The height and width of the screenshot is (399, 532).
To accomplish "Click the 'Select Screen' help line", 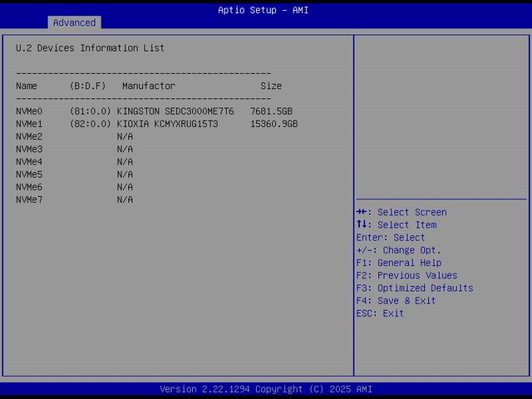I will pos(401,213).
